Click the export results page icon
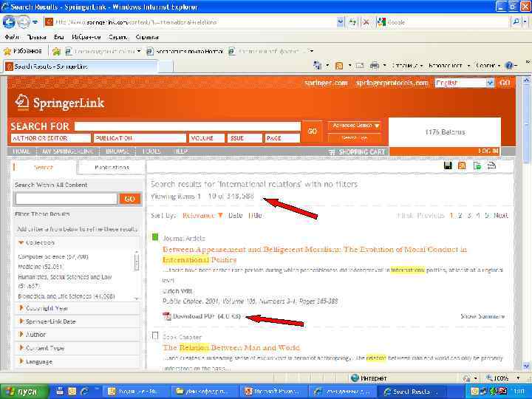Viewport: 532px width, 399px height. [x=477, y=166]
